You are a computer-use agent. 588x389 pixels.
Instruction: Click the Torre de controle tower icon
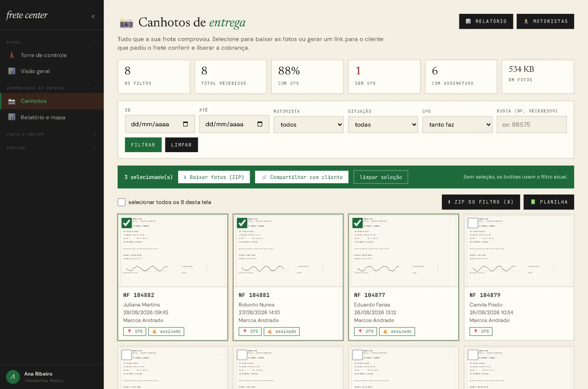pyautogui.click(x=12, y=55)
